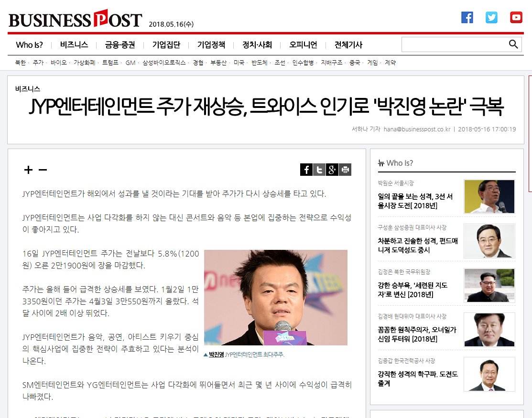The image size is (532, 418).
Task: Open the 정치·사회 menu
Action: coord(257,45)
